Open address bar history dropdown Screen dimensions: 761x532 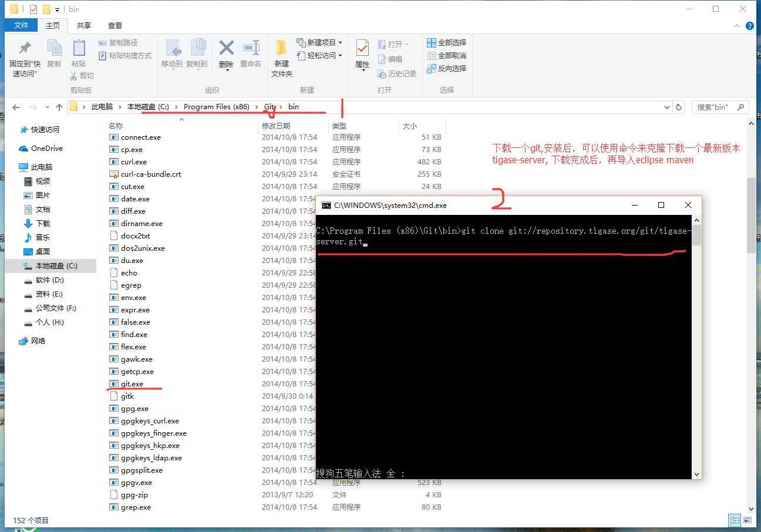[666, 107]
